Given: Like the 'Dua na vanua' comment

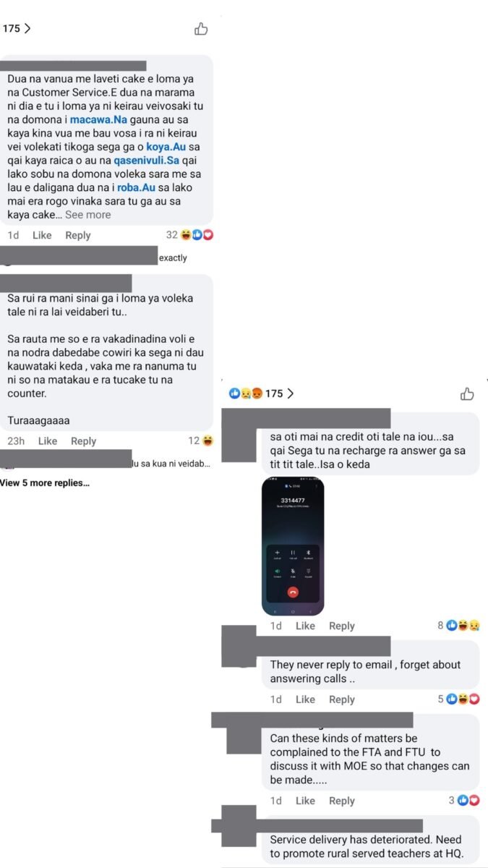Looking at the screenshot, I should [x=42, y=235].
